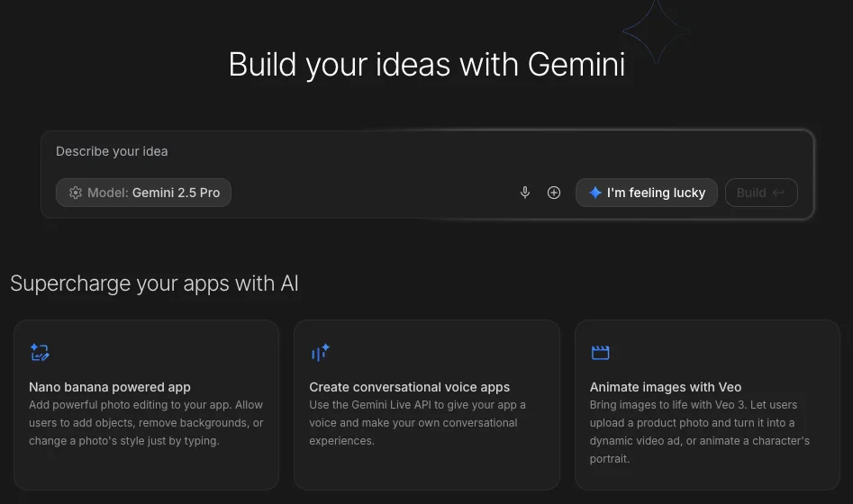Image resolution: width=853 pixels, height=504 pixels.
Task: Click the voice waveform sparkle card icon
Action: (320, 353)
